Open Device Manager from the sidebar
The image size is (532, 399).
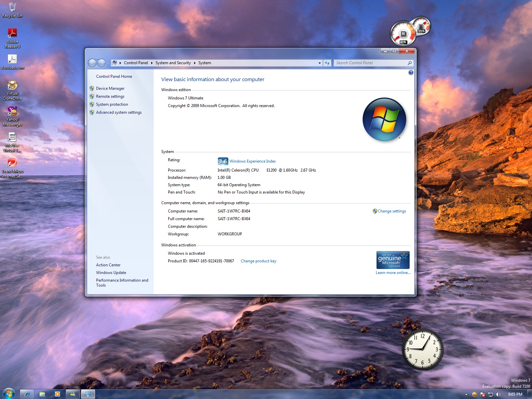point(110,88)
